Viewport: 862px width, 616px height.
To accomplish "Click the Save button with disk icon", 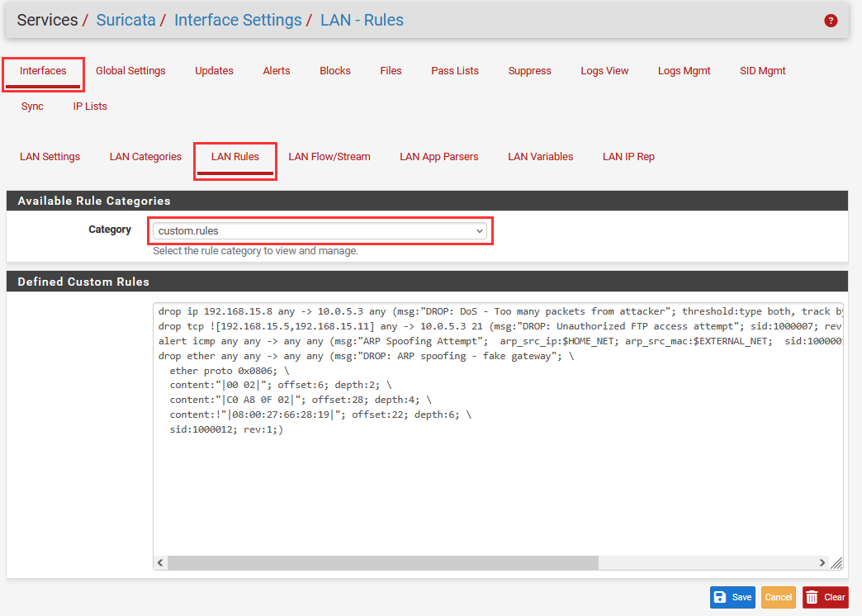I will coord(732,597).
